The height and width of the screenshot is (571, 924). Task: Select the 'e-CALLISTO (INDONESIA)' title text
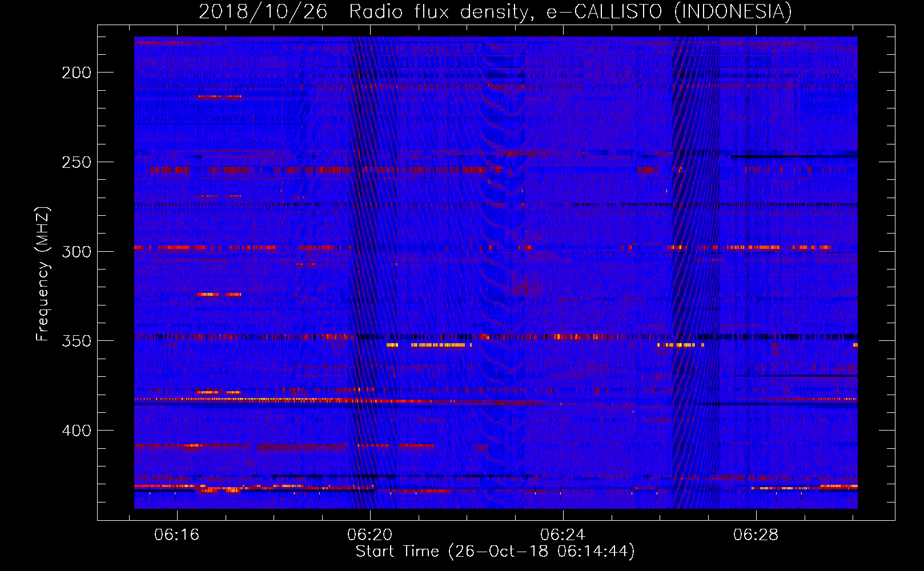[669, 11]
